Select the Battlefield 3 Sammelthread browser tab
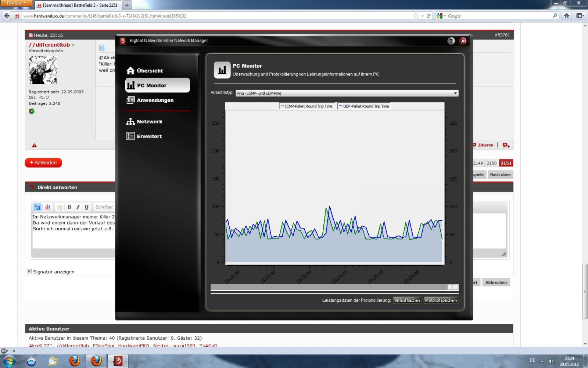Screen dimensions: 588x368 (x=78, y=5)
